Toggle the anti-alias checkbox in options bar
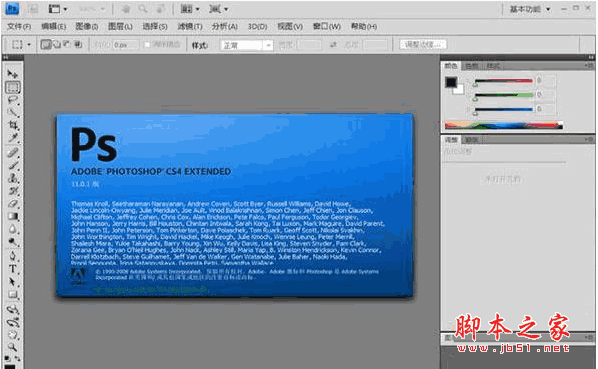Image resolution: width=598 pixels, height=369 pixels. pos(147,45)
